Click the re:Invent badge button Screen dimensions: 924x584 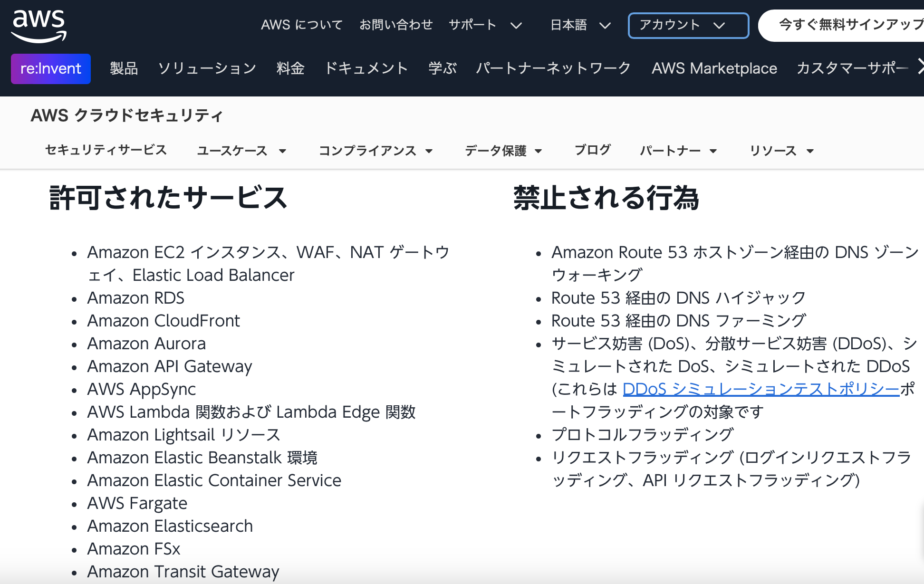tap(51, 69)
